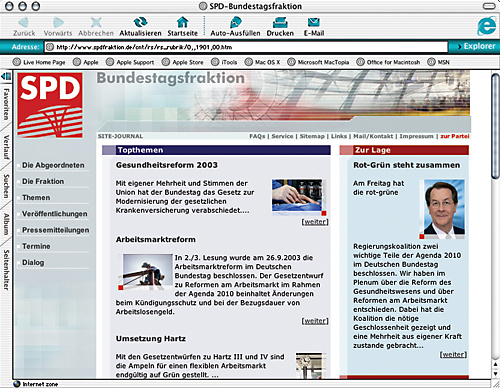Open the Favoriten side tab

[x=6, y=104]
